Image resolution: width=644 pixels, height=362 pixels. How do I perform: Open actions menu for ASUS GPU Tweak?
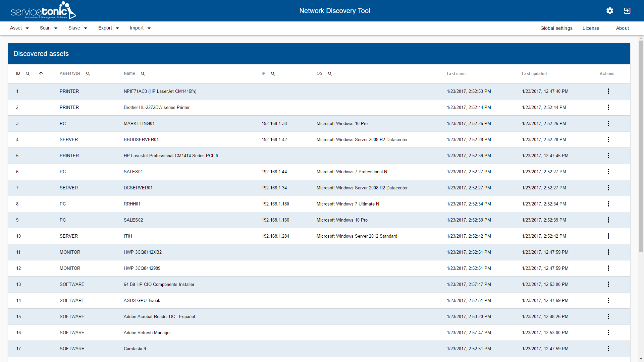click(x=608, y=300)
